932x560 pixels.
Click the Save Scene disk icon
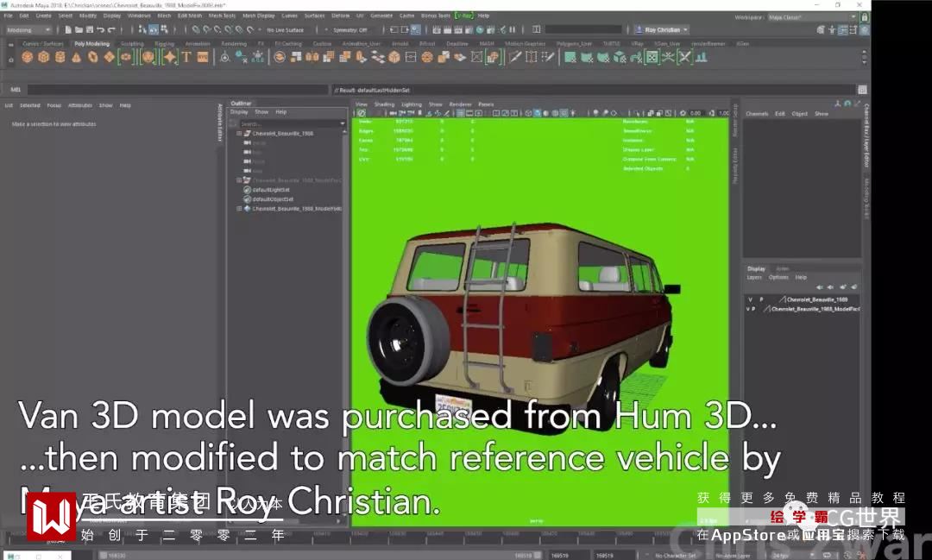pos(89,29)
